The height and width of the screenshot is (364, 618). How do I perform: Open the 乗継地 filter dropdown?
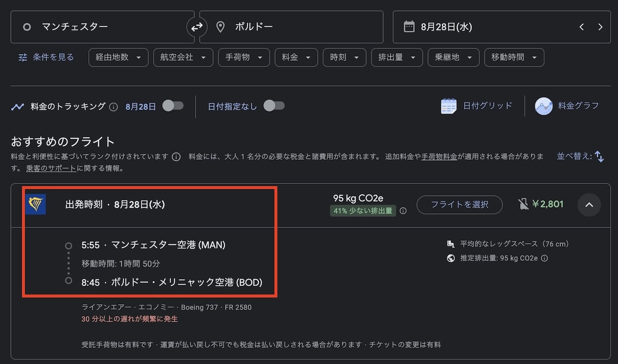click(x=453, y=57)
